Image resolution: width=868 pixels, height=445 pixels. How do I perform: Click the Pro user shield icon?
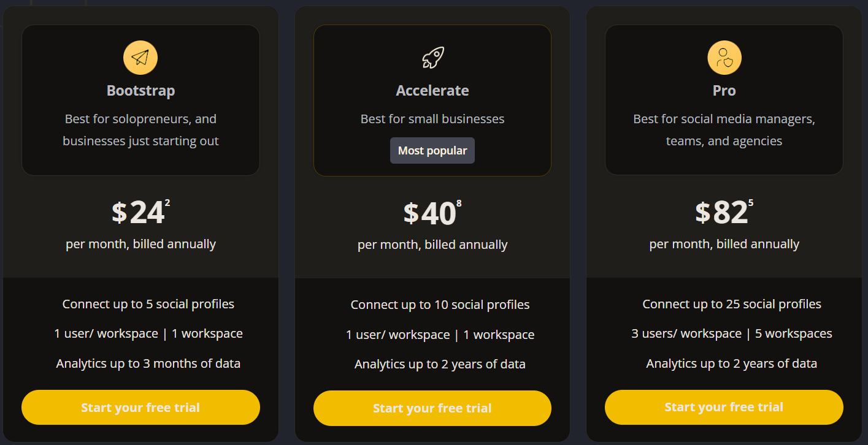[x=724, y=58]
